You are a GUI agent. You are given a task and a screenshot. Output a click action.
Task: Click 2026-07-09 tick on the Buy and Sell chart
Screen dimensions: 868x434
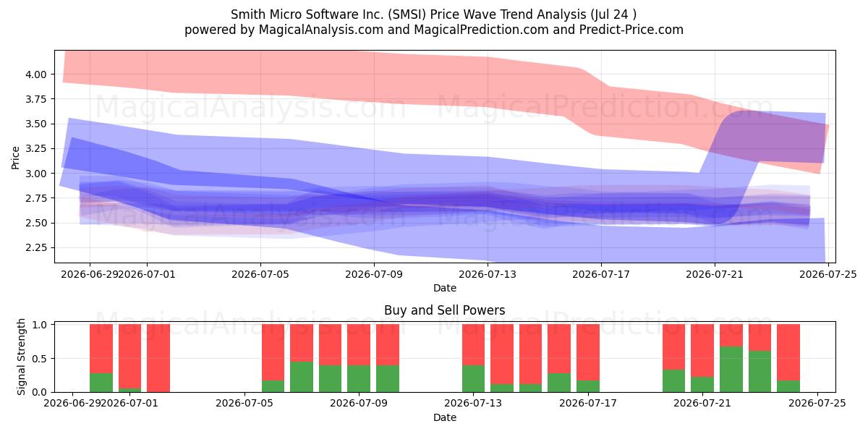pyautogui.click(x=359, y=404)
